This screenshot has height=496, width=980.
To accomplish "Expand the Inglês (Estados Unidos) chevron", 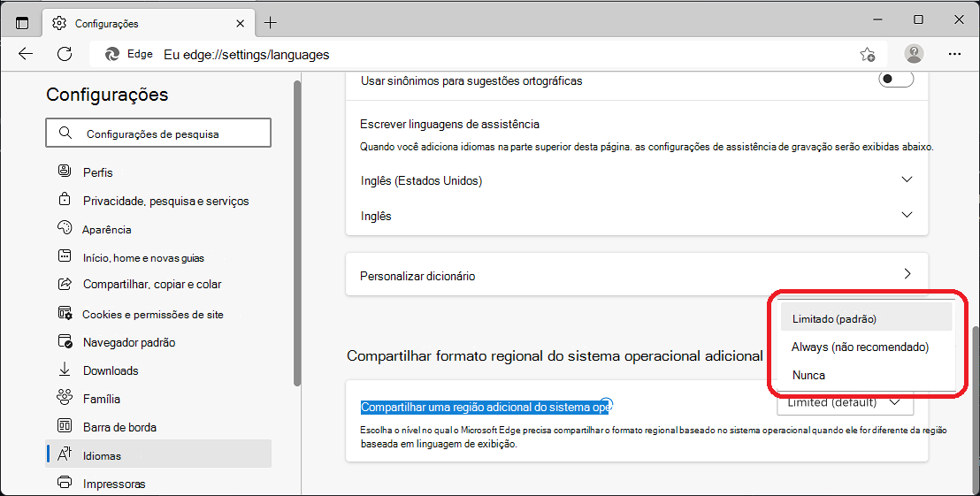I will (907, 179).
